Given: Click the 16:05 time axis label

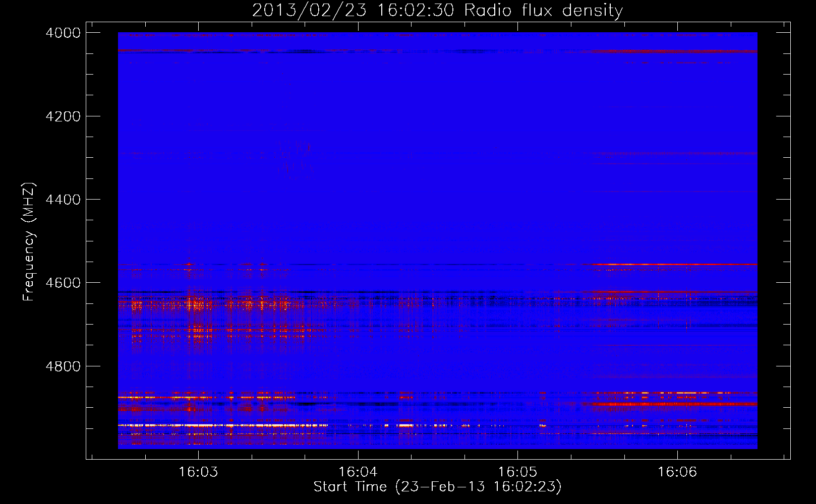Looking at the screenshot, I should click(517, 472).
